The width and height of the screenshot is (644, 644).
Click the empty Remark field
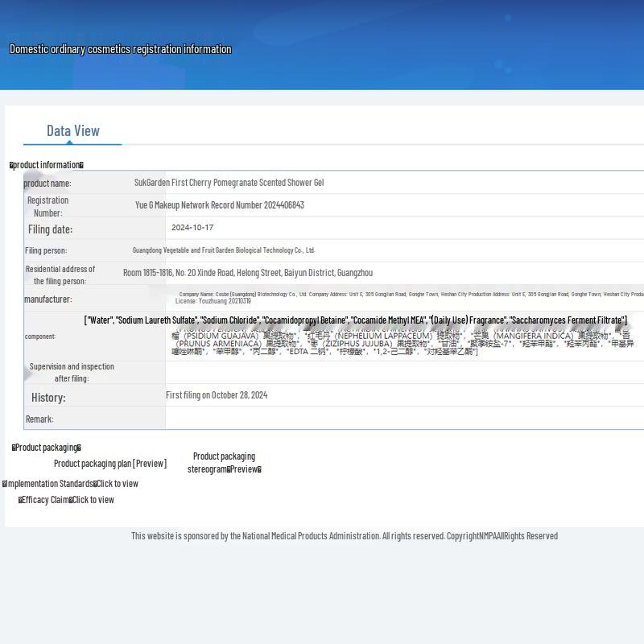tap(402, 419)
